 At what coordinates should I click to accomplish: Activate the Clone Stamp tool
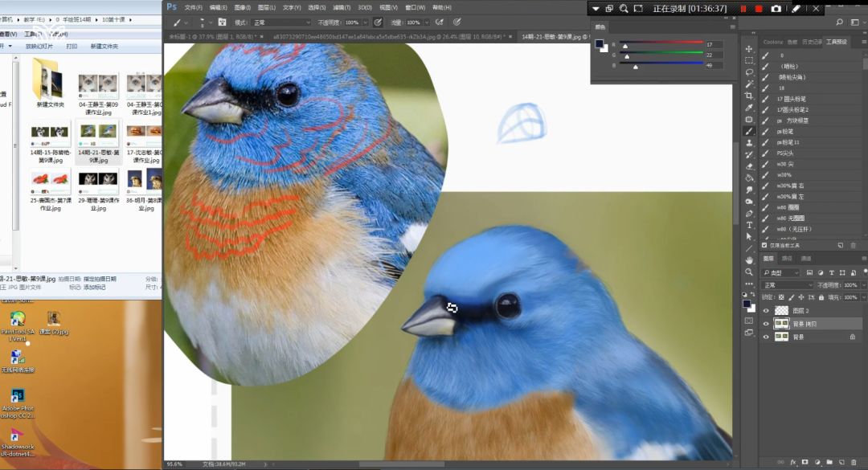click(x=749, y=143)
